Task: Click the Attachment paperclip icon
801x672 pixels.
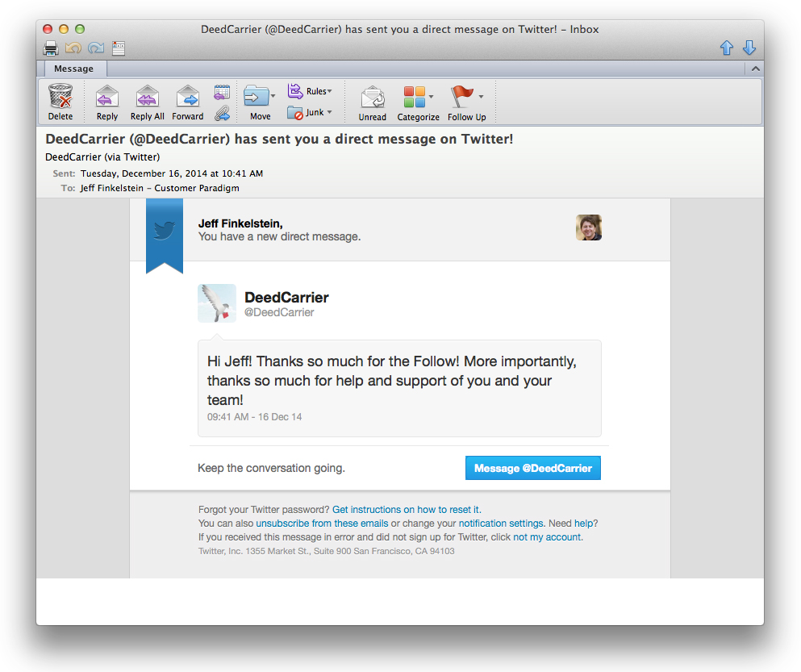Action: 222,113
